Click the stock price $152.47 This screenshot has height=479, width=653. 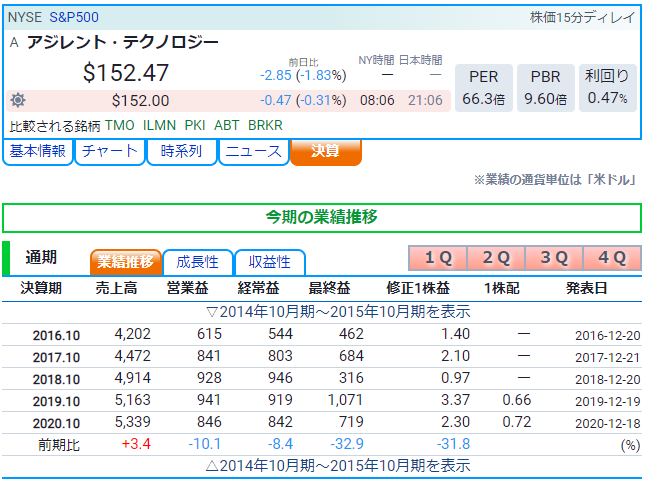[126, 72]
